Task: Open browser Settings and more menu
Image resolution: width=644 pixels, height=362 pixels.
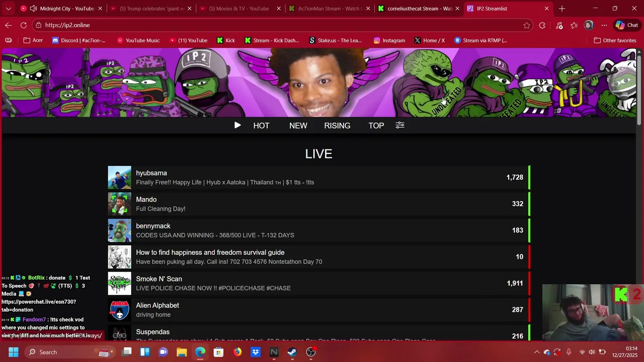Action: [x=604, y=25]
